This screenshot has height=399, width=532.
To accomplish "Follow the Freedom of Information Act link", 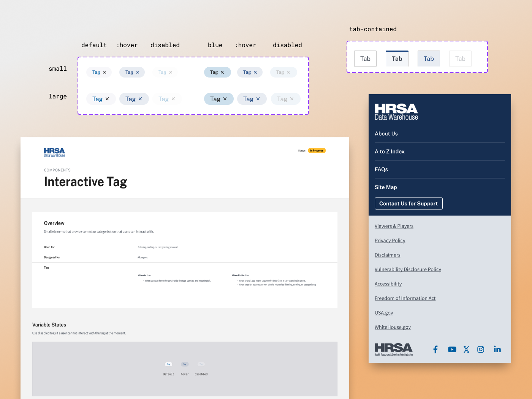I will [405, 298].
